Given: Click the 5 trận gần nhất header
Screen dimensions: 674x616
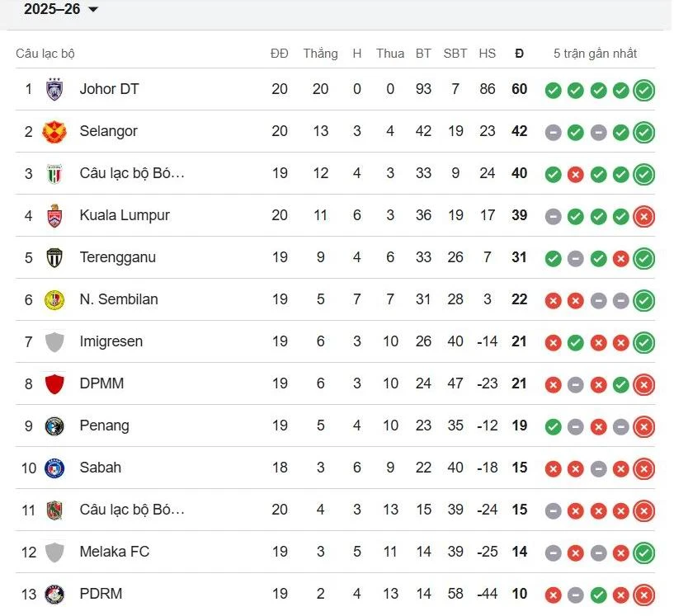Looking at the screenshot, I should pos(595,54).
